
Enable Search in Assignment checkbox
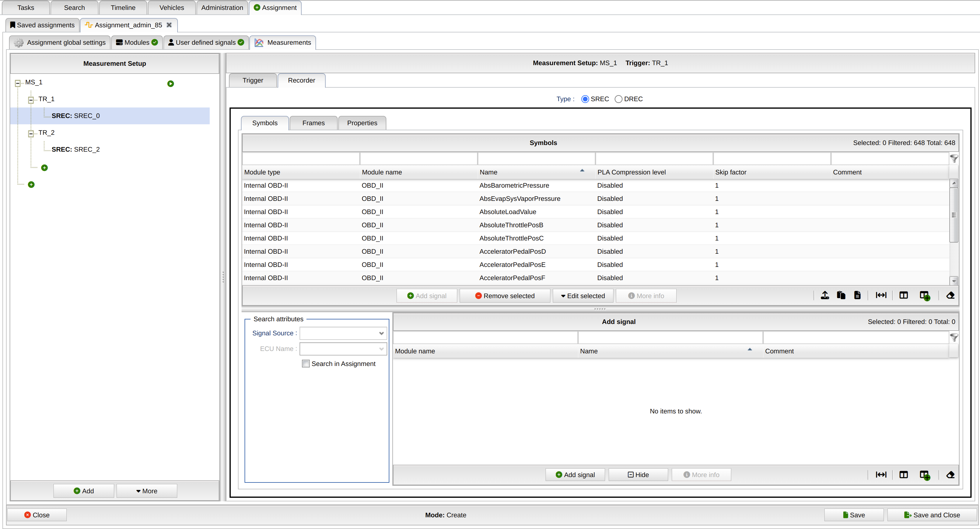coord(306,364)
